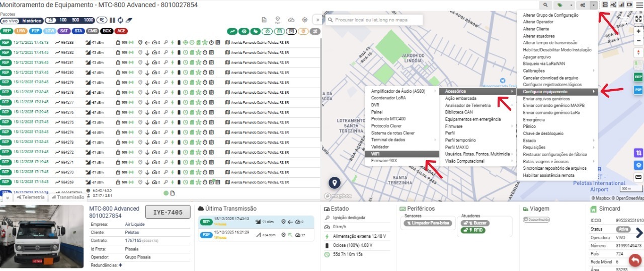The width and height of the screenshot is (644, 271).
Task: Choose Habilitar assistência remota menu item
Action: tap(548, 175)
